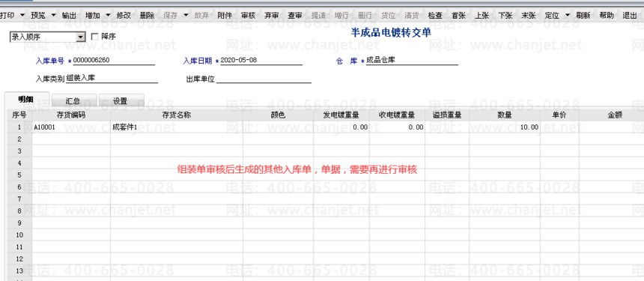Click the 弃审 toolbar button
Image resolution: width=644 pixels, height=281 pixels.
[x=272, y=16]
